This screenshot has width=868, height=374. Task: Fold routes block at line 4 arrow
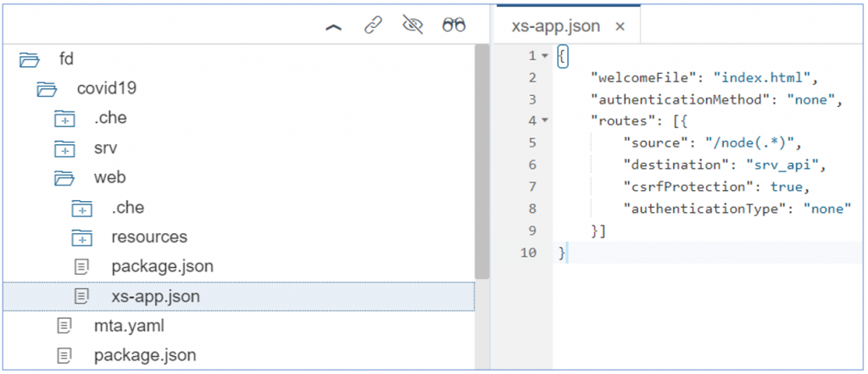tap(544, 120)
